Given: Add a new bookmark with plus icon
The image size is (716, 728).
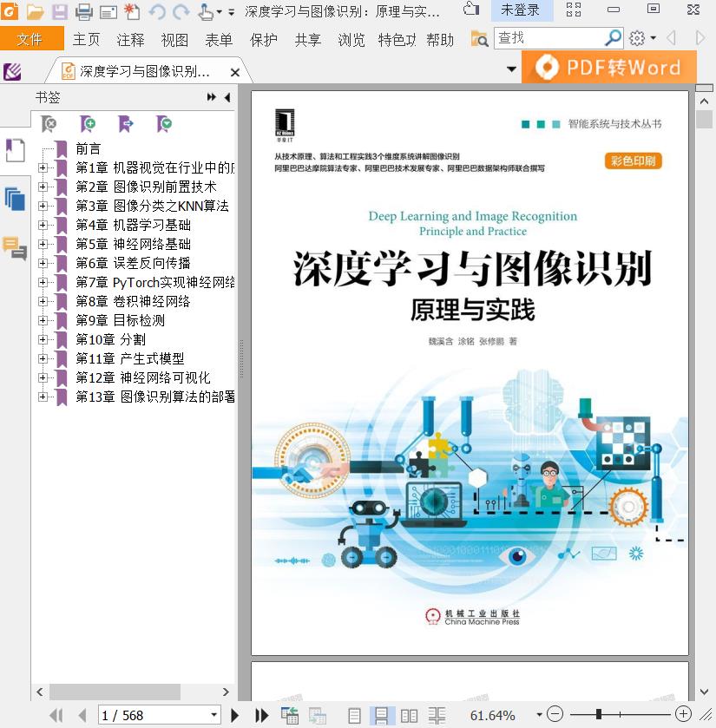Looking at the screenshot, I should tap(88, 124).
